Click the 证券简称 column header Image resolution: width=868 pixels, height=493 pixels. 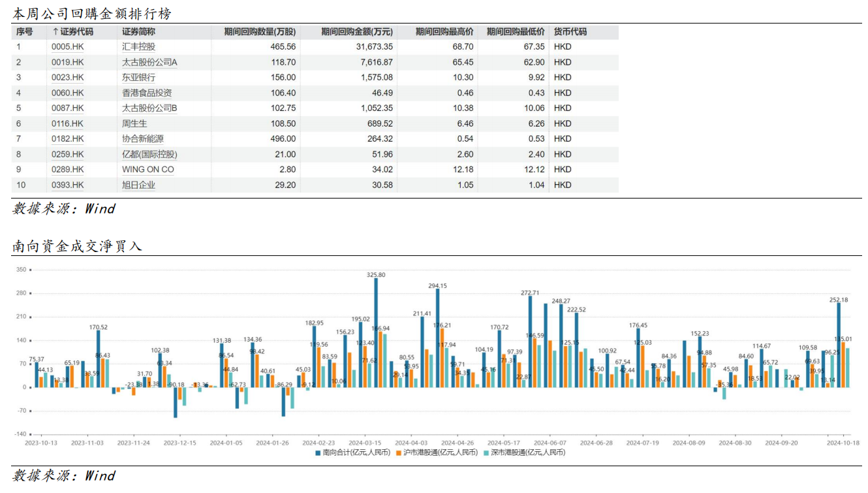point(138,31)
